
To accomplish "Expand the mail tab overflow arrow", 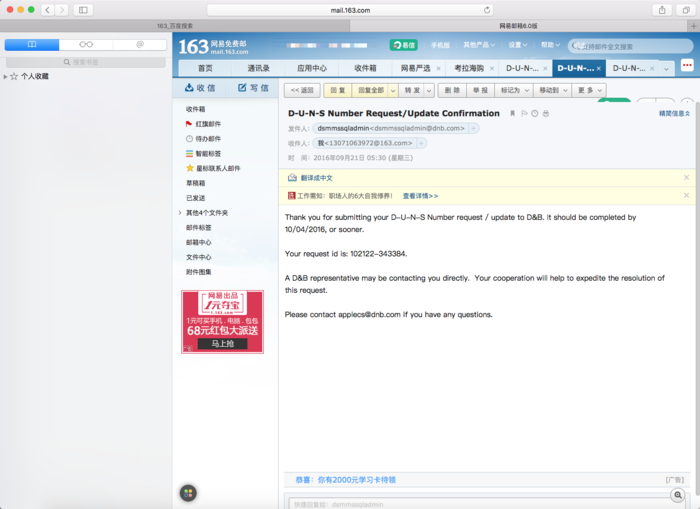I will tap(666, 69).
